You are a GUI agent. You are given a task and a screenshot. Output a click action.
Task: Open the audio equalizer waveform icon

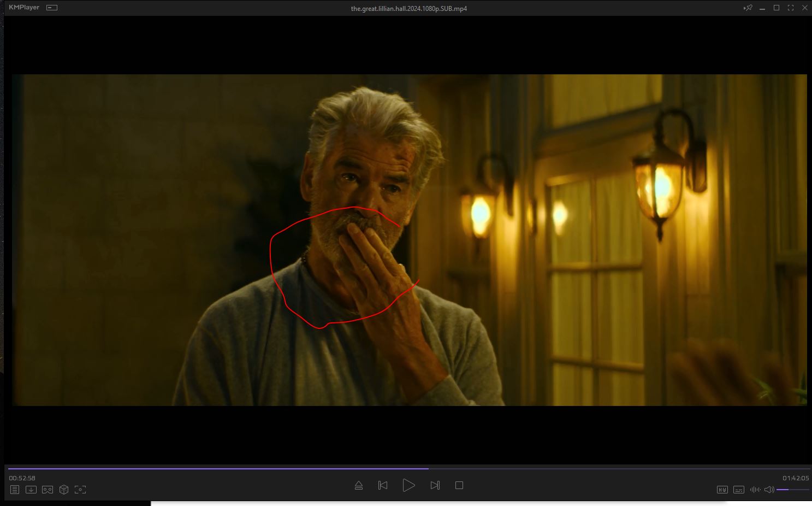[755, 490]
